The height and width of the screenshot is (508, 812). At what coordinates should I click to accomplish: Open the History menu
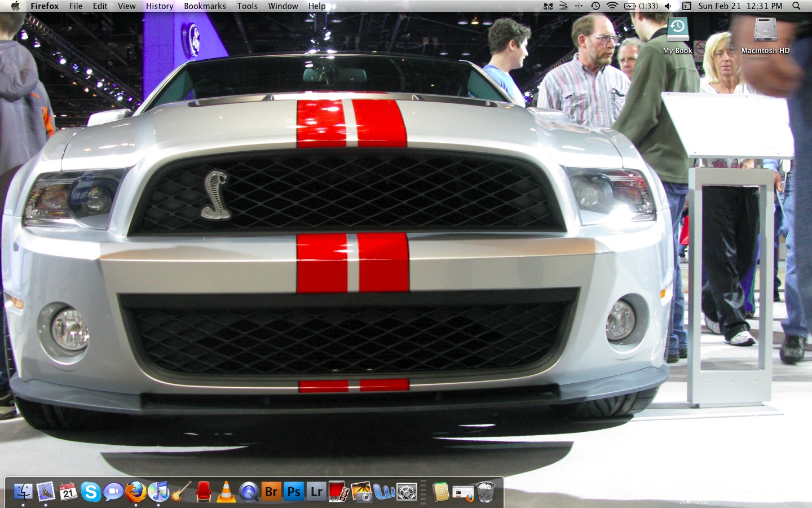pos(160,6)
